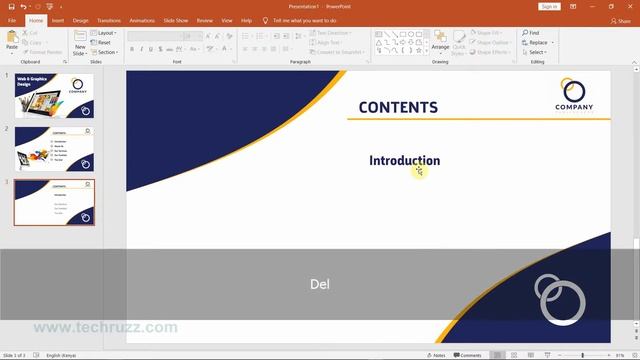The image size is (640, 360).
Task: Select slide 3 thumbnail in panel
Action: point(54,202)
